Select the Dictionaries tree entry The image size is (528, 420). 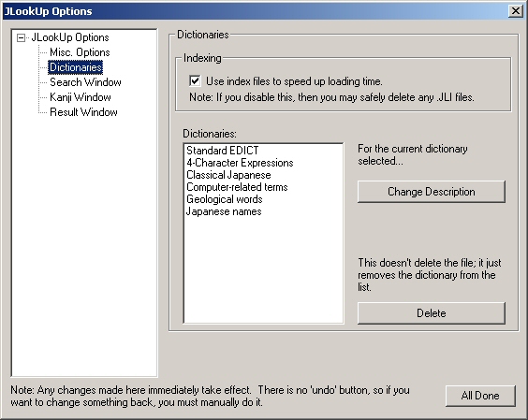(x=76, y=67)
